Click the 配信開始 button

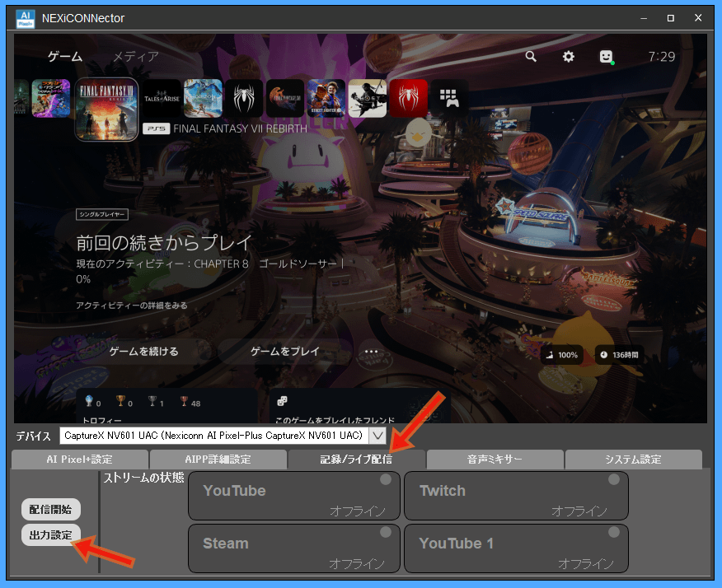(x=50, y=509)
